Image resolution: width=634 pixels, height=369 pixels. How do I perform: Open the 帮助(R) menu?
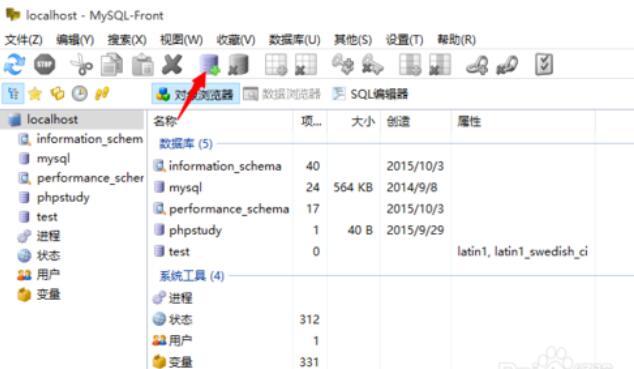click(456, 40)
